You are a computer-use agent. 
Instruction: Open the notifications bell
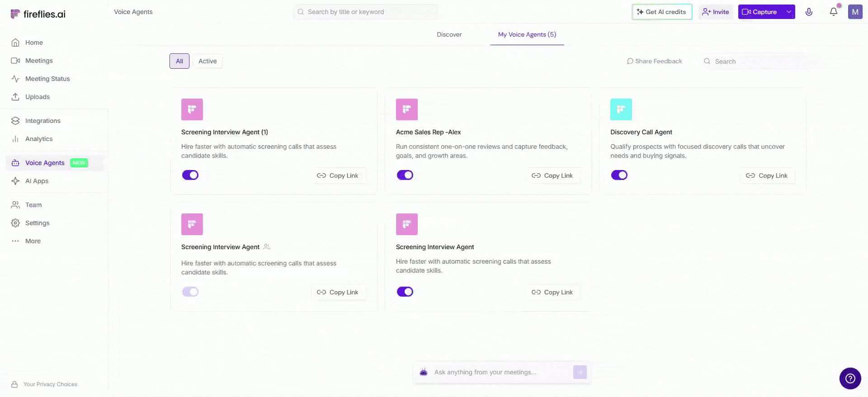833,12
